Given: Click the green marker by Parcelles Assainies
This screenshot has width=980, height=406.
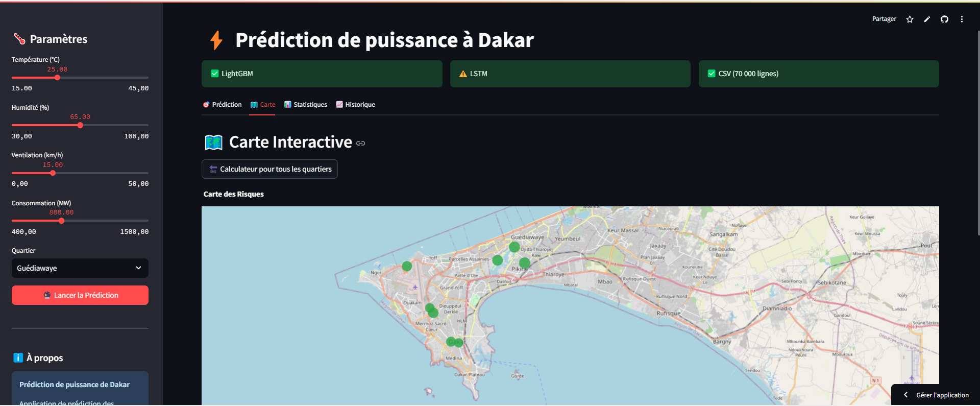Looking at the screenshot, I should 498,260.
